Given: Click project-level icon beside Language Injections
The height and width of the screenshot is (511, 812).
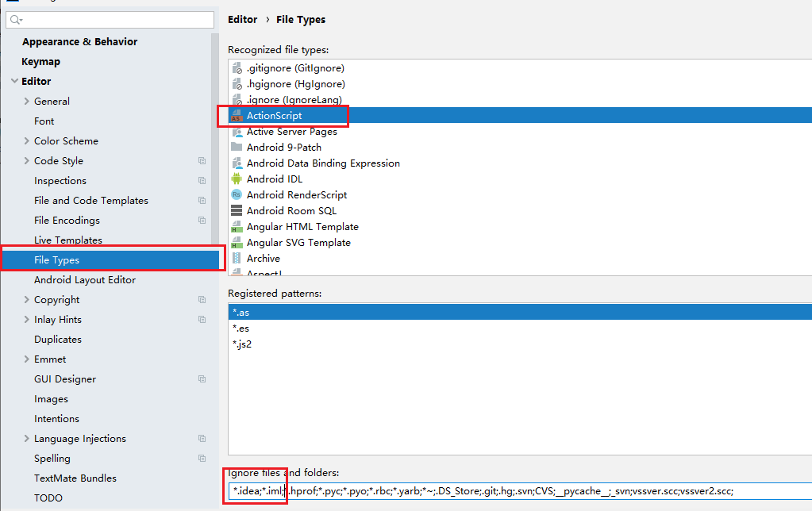Looking at the screenshot, I should click(x=202, y=439).
